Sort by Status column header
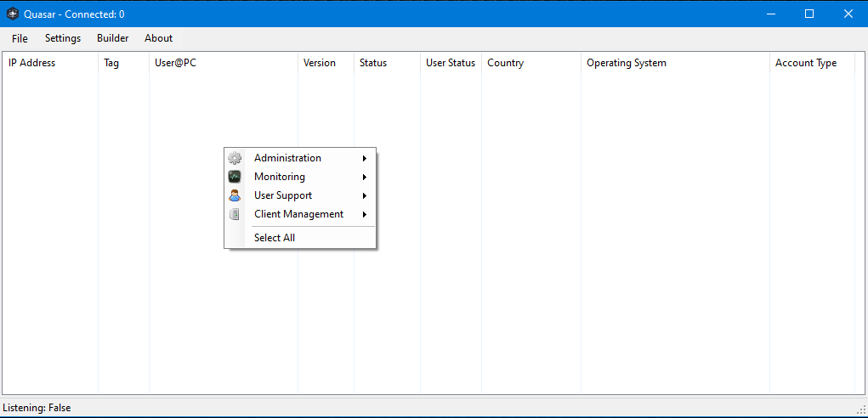This screenshot has height=418, width=868. coord(387,63)
